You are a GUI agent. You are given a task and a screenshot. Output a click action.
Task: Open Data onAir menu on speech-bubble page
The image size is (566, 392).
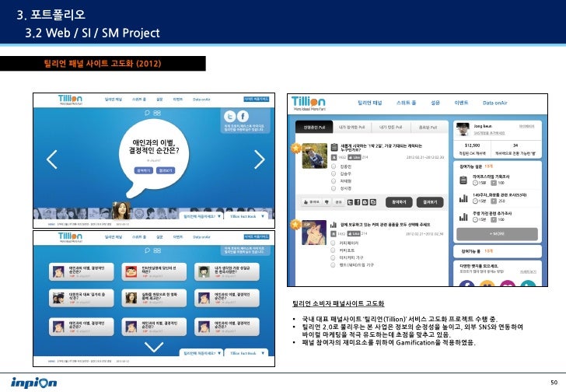click(x=201, y=100)
